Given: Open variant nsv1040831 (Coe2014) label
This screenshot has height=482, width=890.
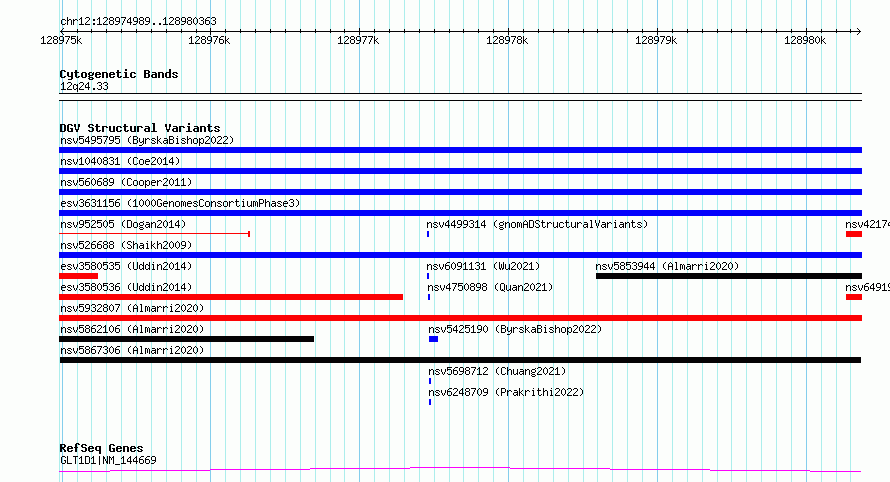Looking at the screenshot, I should 120,161.
